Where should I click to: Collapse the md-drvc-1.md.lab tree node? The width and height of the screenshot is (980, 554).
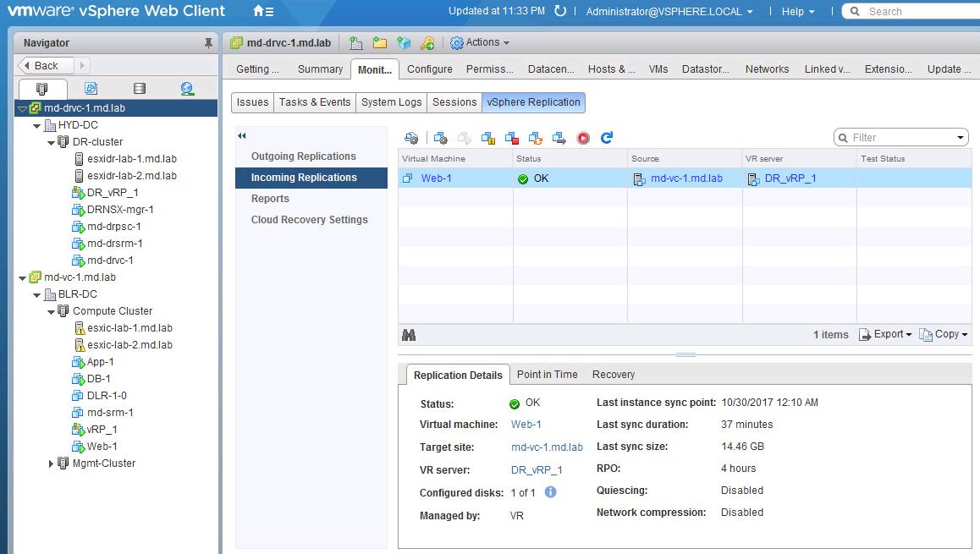pyautogui.click(x=23, y=108)
